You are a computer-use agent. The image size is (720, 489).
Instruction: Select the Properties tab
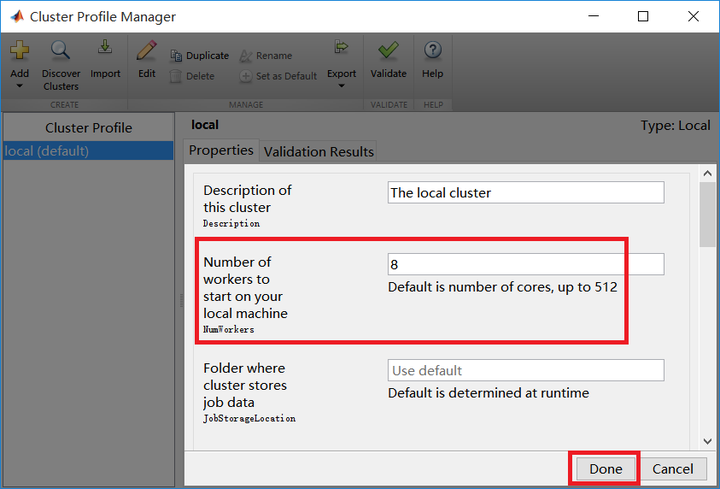221,151
